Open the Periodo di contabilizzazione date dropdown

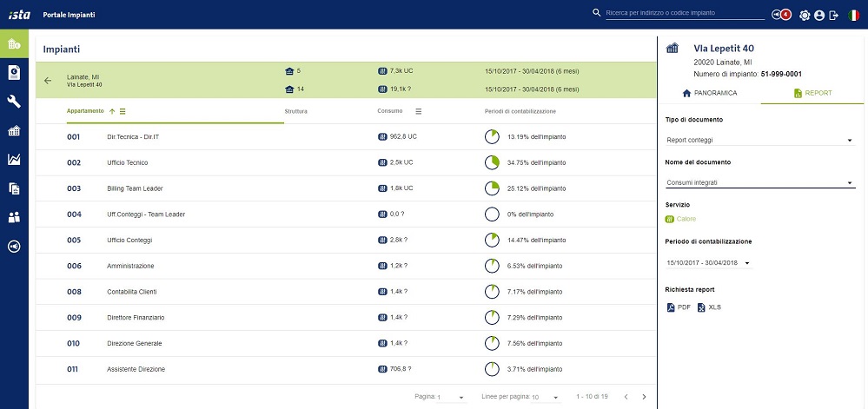(707, 262)
